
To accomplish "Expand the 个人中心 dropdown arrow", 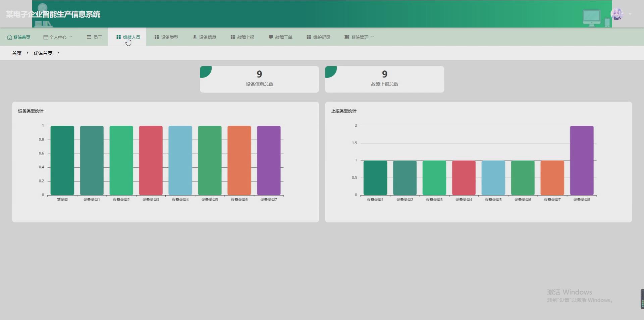I will point(71,37).
